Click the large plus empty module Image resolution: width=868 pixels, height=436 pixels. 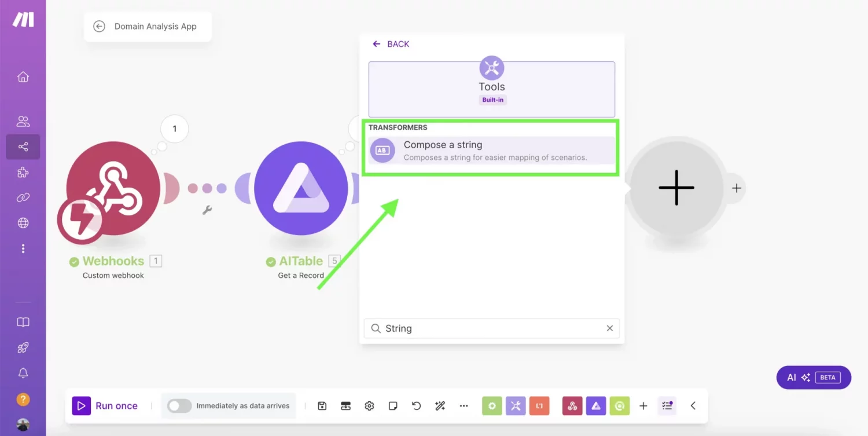[x=676, y=188]
